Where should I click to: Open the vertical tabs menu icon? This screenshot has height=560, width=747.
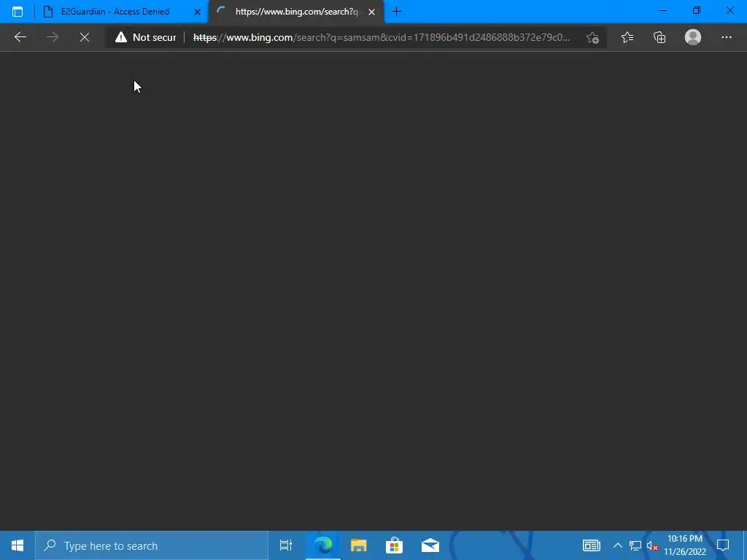(x=18, y=12)
